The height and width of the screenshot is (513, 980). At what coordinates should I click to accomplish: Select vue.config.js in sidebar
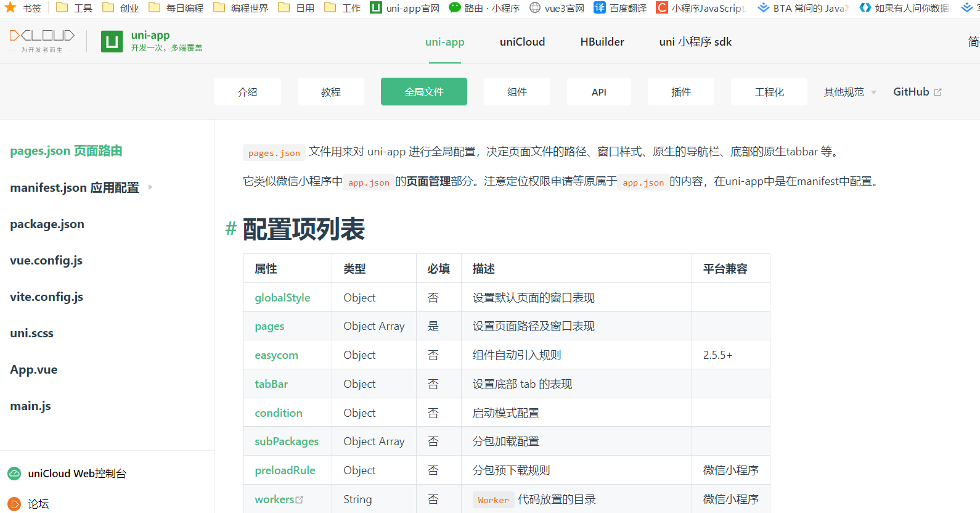pos(46,260)
